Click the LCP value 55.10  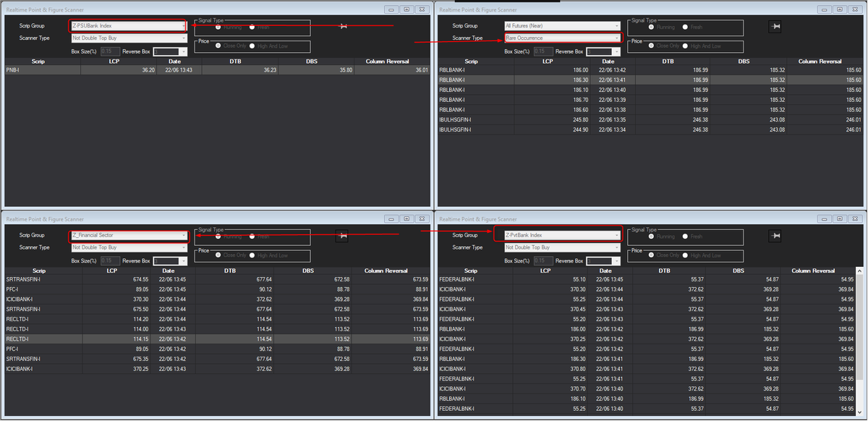tap(579, 279)
